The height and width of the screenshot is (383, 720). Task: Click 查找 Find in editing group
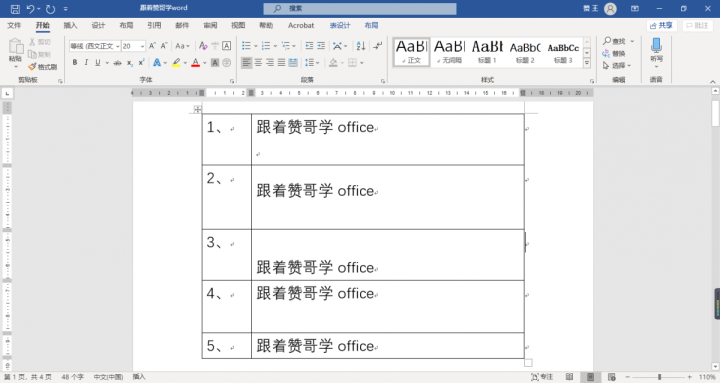(x=615, y=41)
